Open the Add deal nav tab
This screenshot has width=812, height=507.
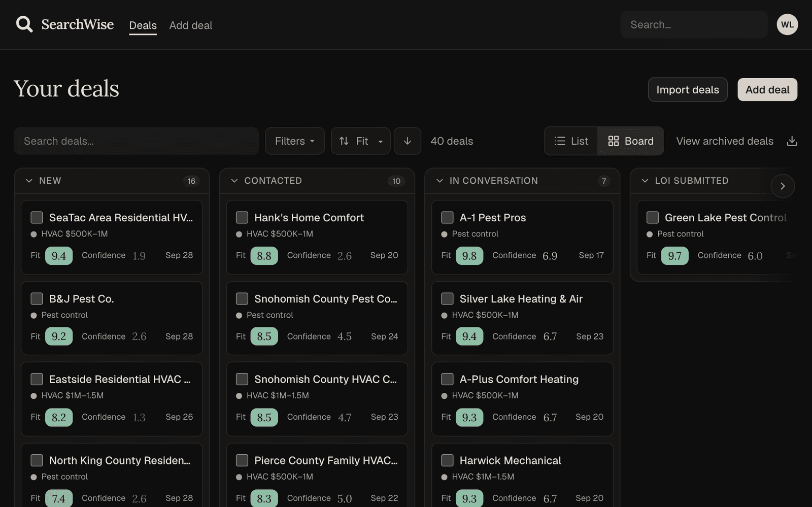click(x=191, y=25)
